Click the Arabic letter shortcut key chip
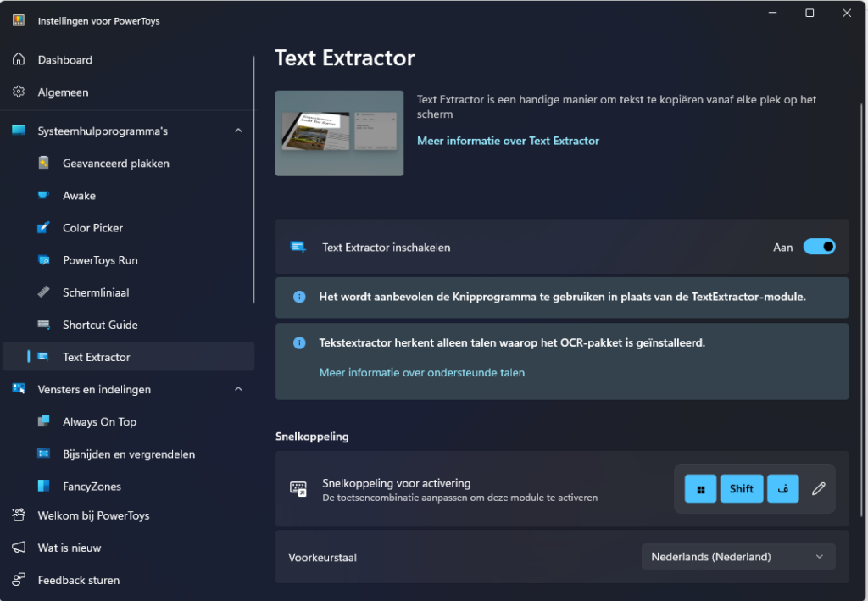 [782, 488]
